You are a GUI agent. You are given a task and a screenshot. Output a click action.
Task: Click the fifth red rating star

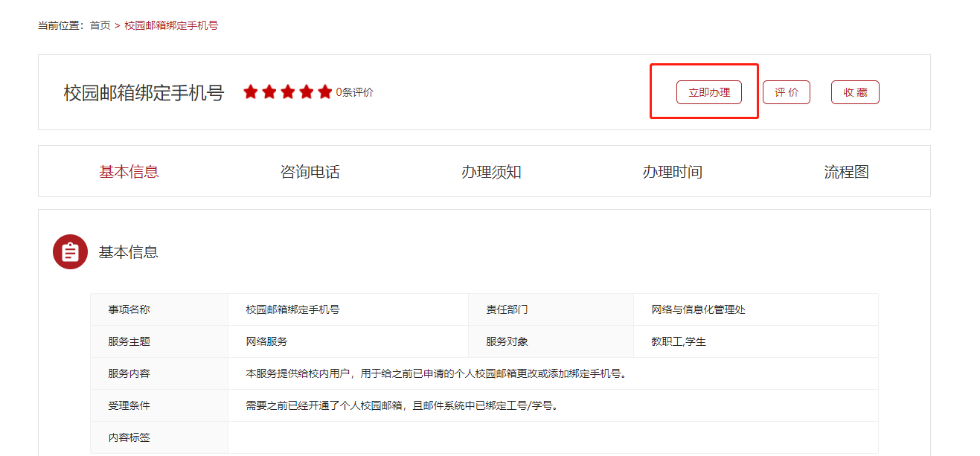tap(325, 91)
